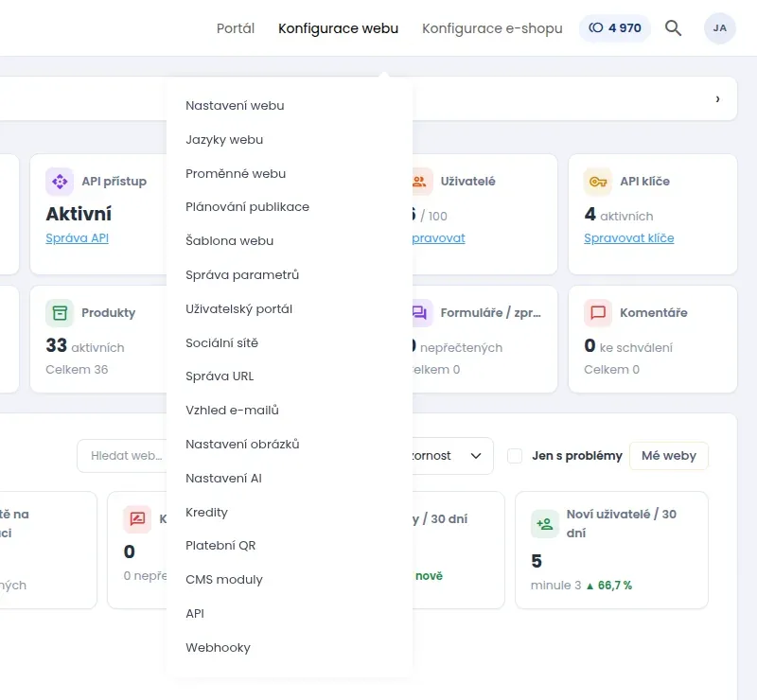
Task: Go to Uživatelský portál
Action: [239, 308]
